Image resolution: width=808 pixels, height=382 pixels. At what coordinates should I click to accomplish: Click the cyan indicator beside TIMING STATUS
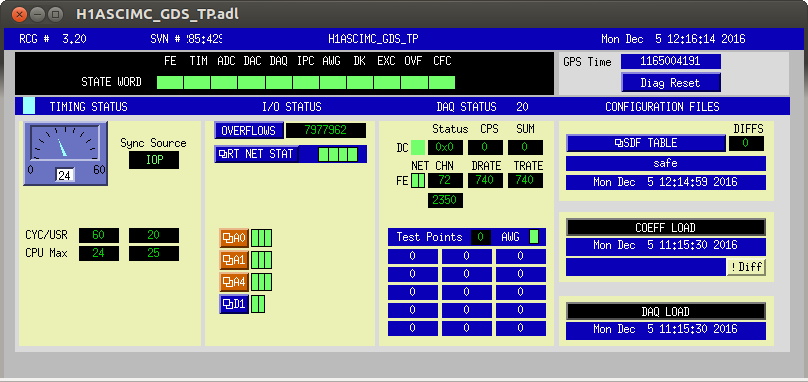[x=29, y=106]
